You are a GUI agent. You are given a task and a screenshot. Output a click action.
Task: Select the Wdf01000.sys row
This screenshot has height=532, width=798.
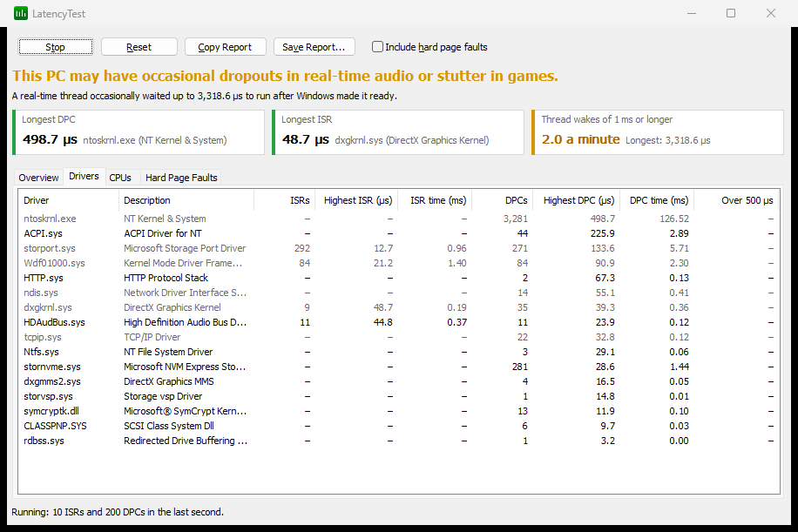[x=398, y=263]
